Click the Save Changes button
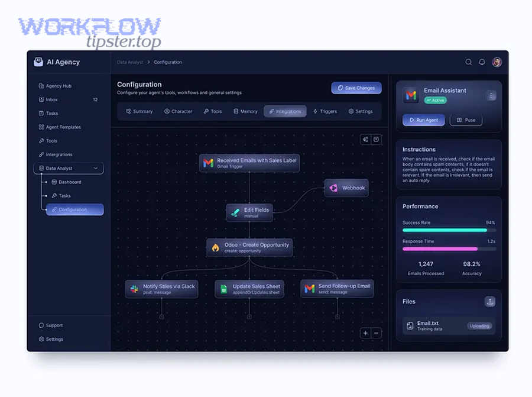This screenshot has height=397, width=532. click(356, 88)
